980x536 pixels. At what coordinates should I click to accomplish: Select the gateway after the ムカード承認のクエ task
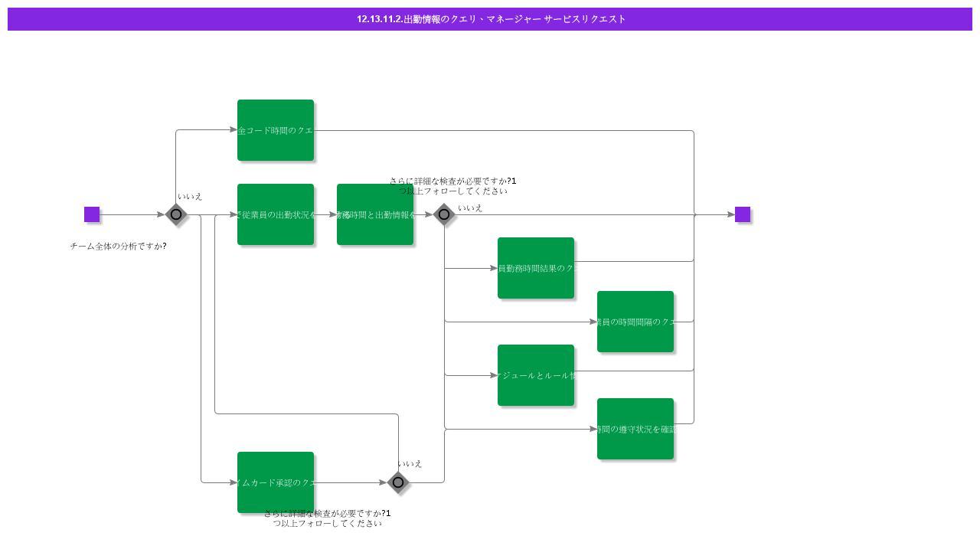click(398, 482)
